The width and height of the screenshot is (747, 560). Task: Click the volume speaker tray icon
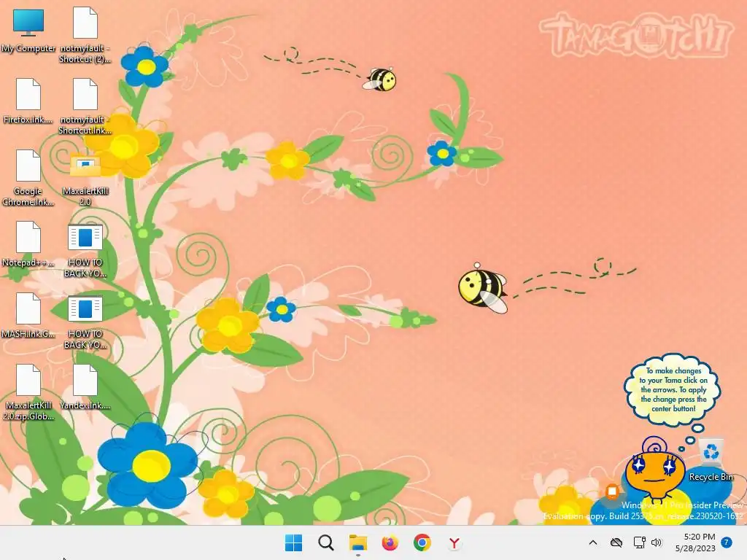(x=657, y=542)
